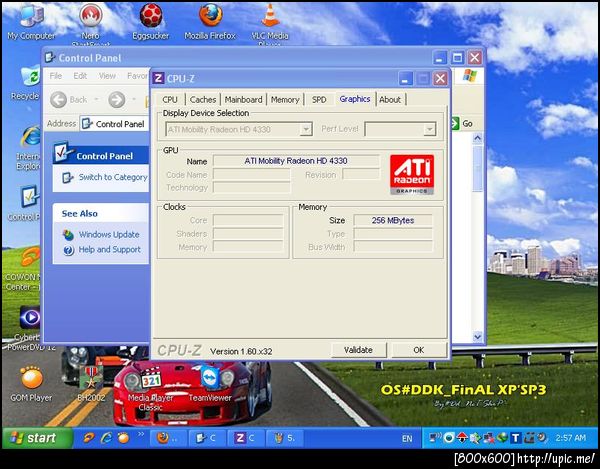
Task: Click Go button in Control Panel
Action: [462, 124]
